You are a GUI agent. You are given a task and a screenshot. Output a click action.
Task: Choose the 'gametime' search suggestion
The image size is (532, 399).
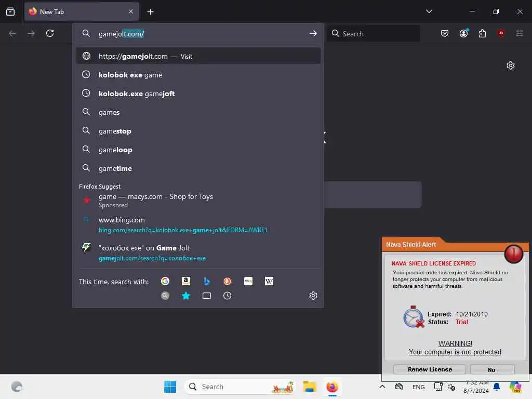point(198,168)
